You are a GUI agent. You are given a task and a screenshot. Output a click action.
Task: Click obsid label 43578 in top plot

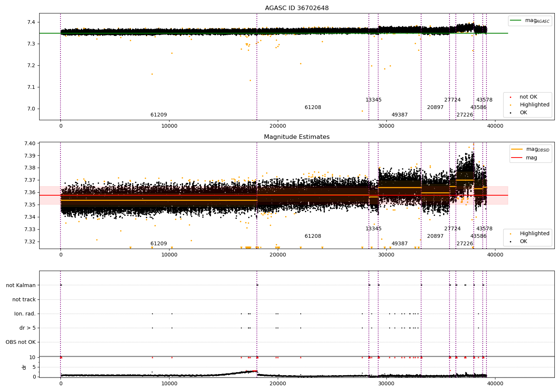tap(484, 100)
